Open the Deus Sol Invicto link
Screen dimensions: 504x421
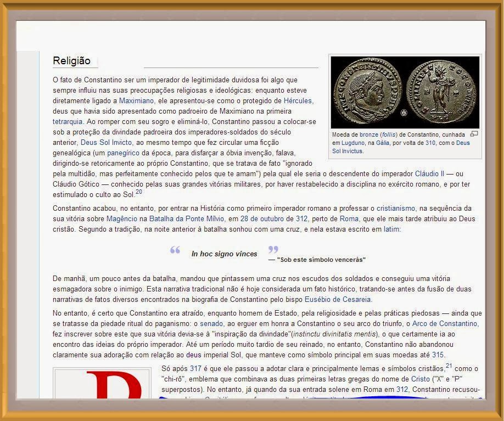tap(106, 142)
